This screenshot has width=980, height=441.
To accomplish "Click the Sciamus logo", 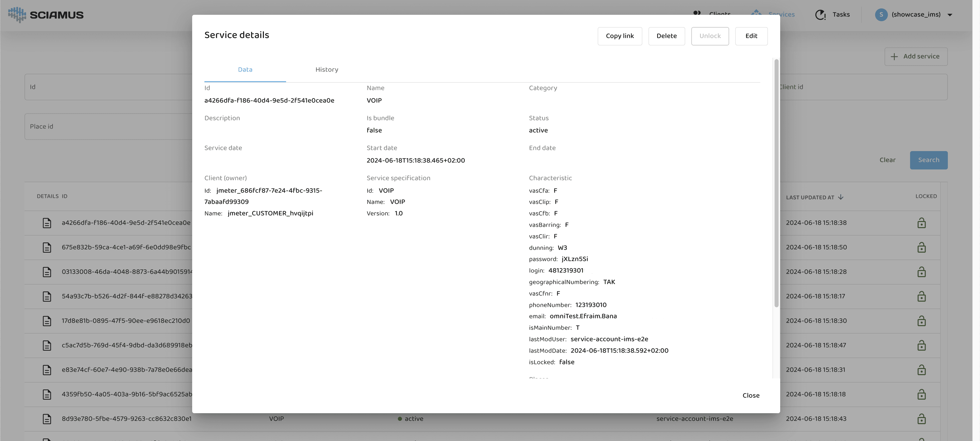I will pyautogui.click(x=46, y=15).
